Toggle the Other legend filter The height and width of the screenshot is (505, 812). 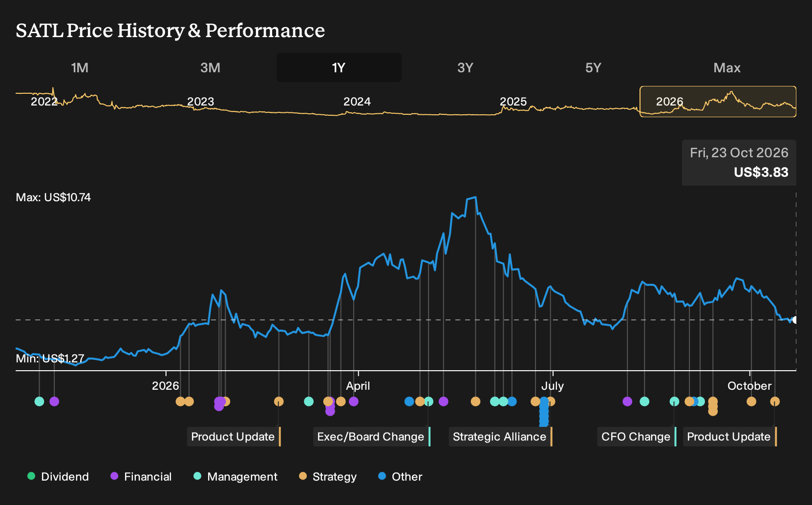click(x=400, y=477)
